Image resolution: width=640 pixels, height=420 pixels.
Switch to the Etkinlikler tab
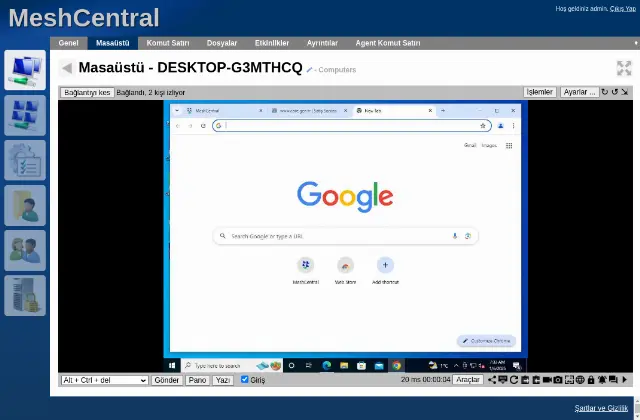click(272, 43)
